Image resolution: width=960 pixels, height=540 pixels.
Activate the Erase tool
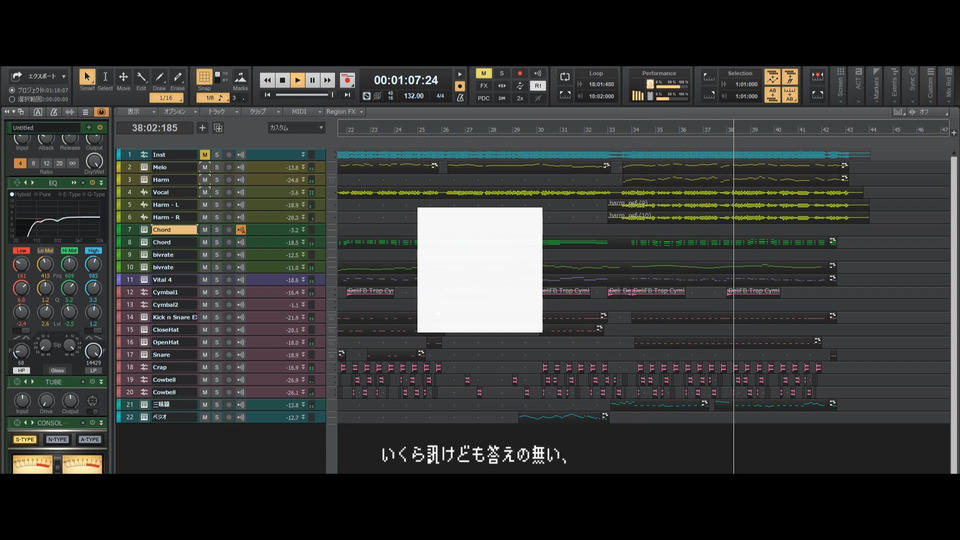177,79
